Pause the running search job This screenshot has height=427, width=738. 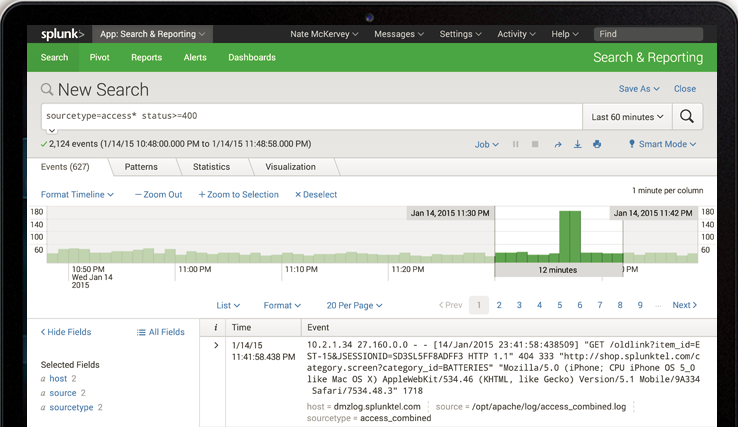[x=516, y=144]
